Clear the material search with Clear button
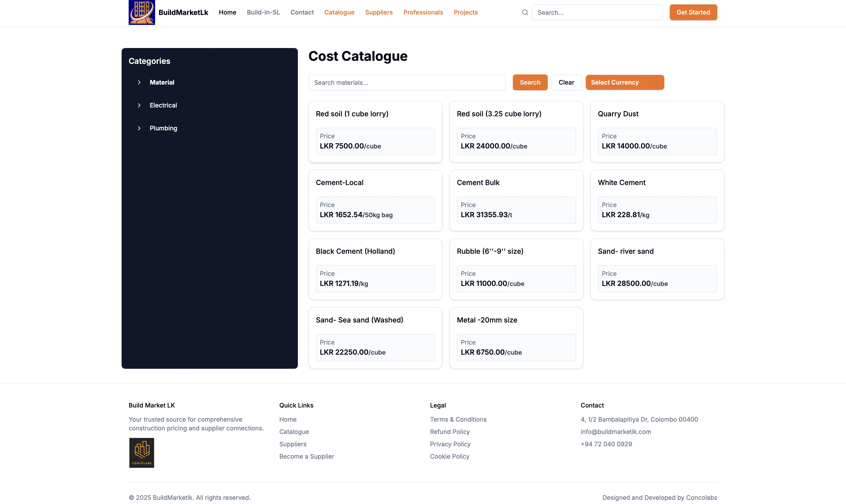 [566, 82]
